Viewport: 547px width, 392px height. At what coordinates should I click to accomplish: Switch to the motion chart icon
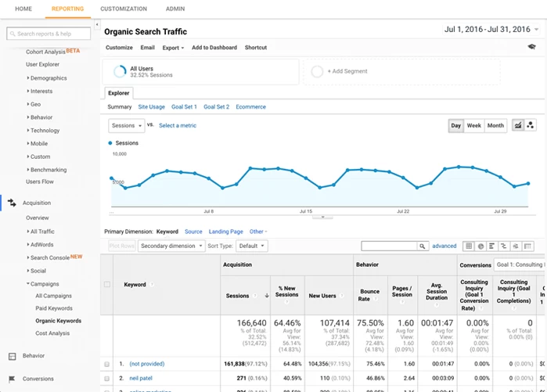pyautogui.click(x=531, y=125)
